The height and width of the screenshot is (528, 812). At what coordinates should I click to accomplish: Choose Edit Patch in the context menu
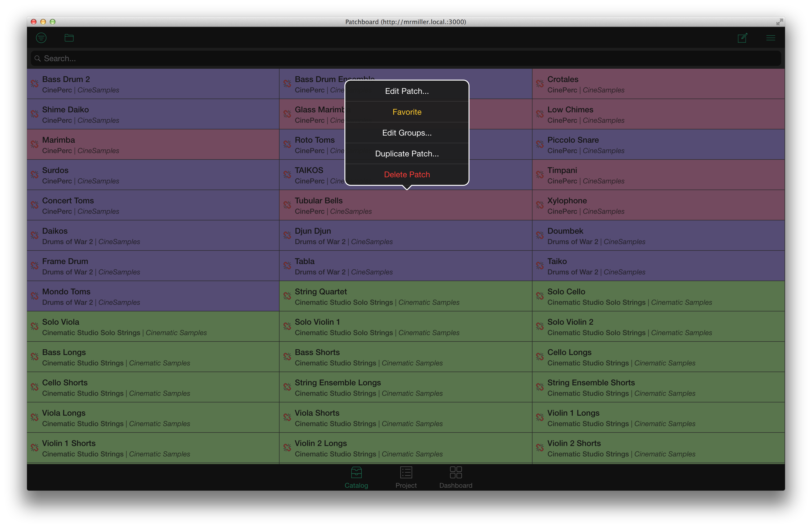tap(407, 91)
